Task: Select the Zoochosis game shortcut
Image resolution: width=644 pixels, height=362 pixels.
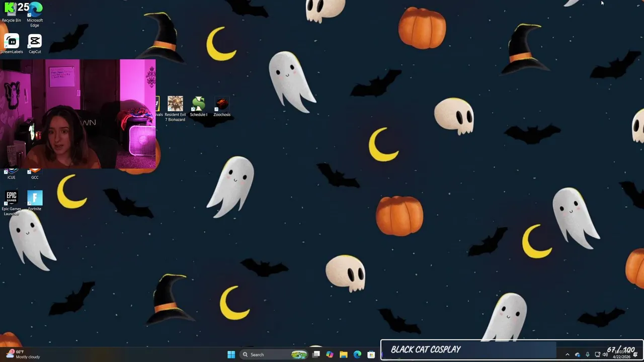Action: coord(222,107)
